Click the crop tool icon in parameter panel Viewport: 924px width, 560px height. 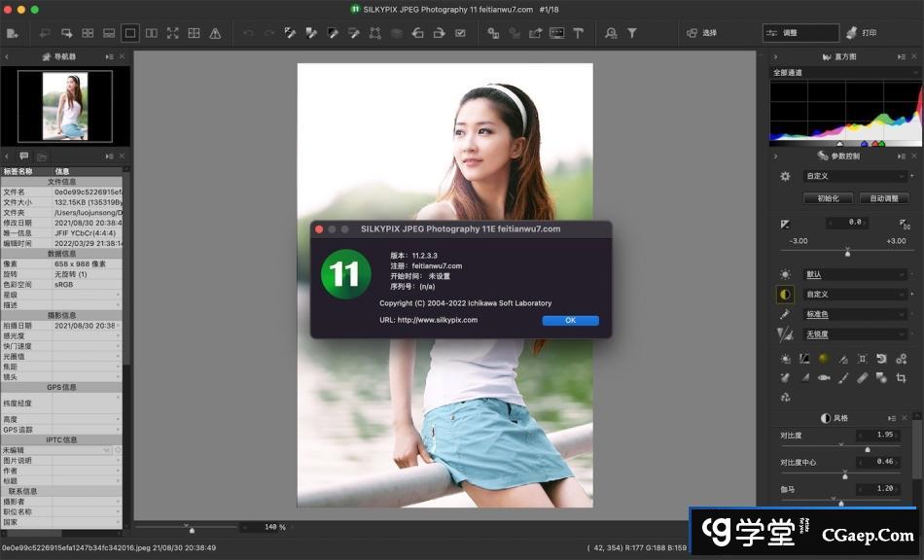click(x=901, y=378)
